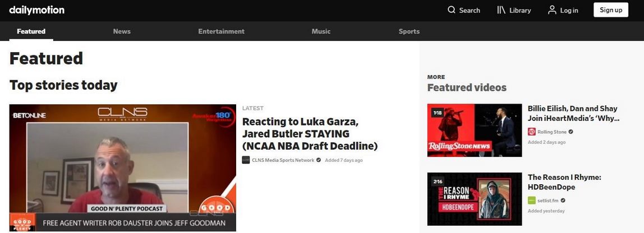Screen dimensions: 644x233
Task: Click the CLNS Media Sports Network avatar icon
Action: pos(246,160)
